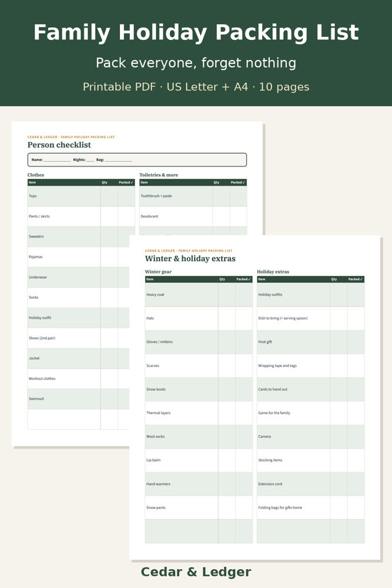Select the "Folding bags for gifts home" row
This screenshot has height=588, width=392.
[x=311, y=508]
